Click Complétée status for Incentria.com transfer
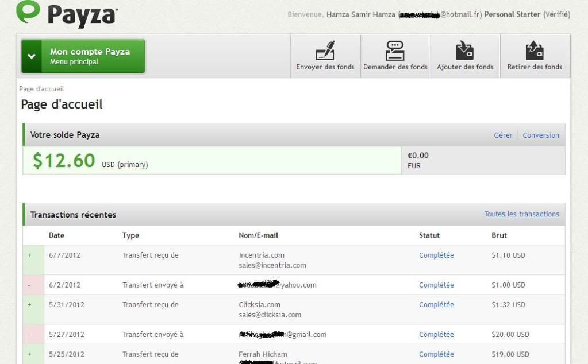The height and width of the screenshot is (364, 588). (436, 255)
